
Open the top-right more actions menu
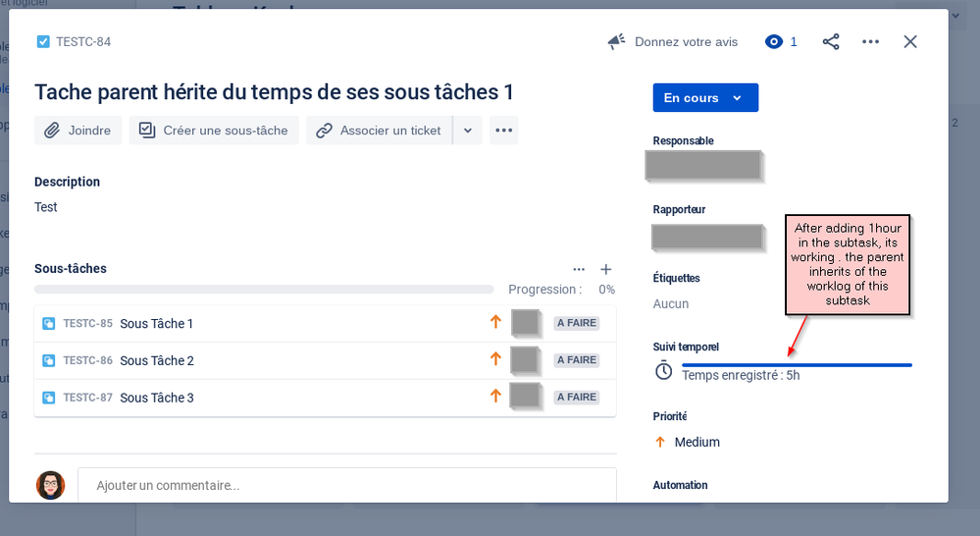tap(871, 42)
